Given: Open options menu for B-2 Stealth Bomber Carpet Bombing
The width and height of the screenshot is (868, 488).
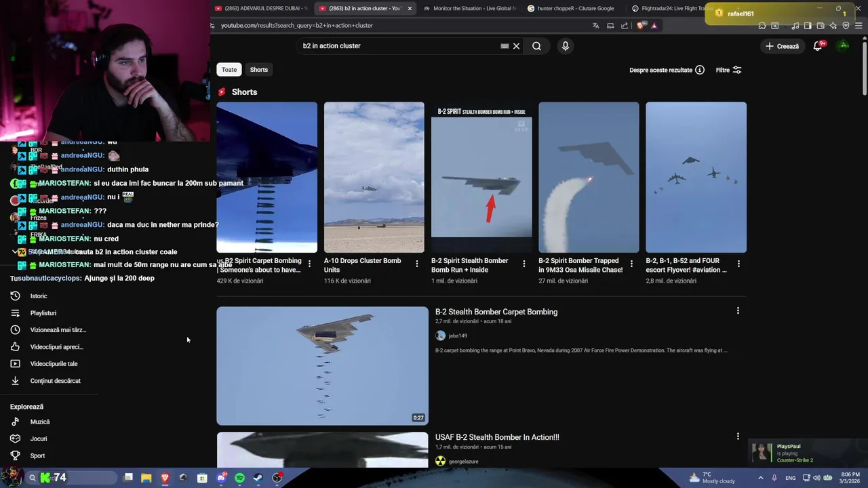Looking at the screenshot, I should [738, 311].
